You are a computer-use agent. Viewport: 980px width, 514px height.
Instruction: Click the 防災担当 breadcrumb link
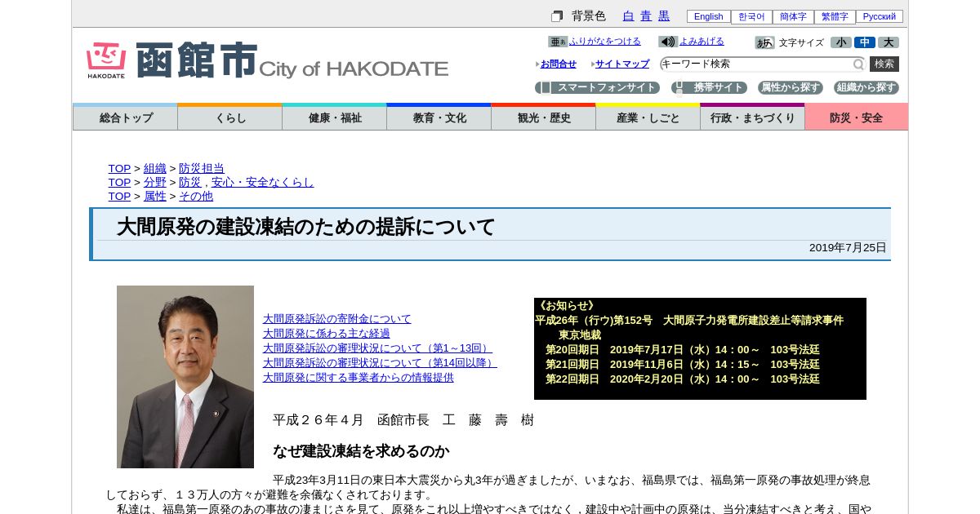point(202,168)
